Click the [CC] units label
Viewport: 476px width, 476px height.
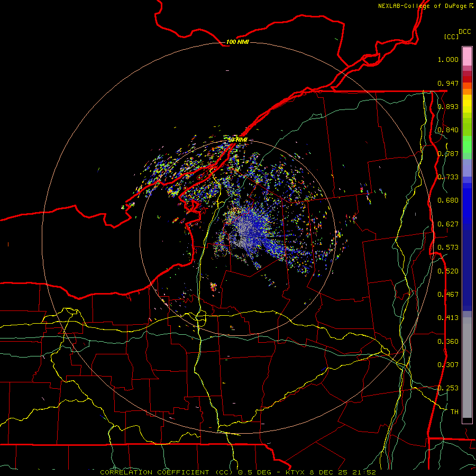[451, 36]
